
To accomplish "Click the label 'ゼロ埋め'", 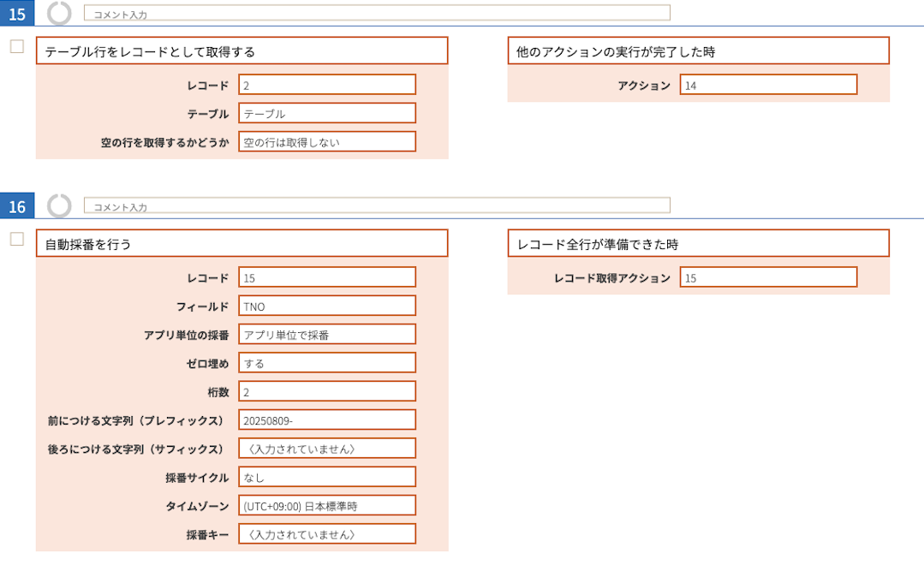I will point(207,364).
